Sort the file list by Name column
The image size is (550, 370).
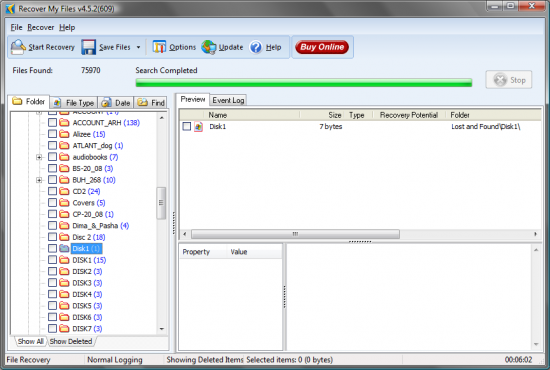[x=251, y=115]
